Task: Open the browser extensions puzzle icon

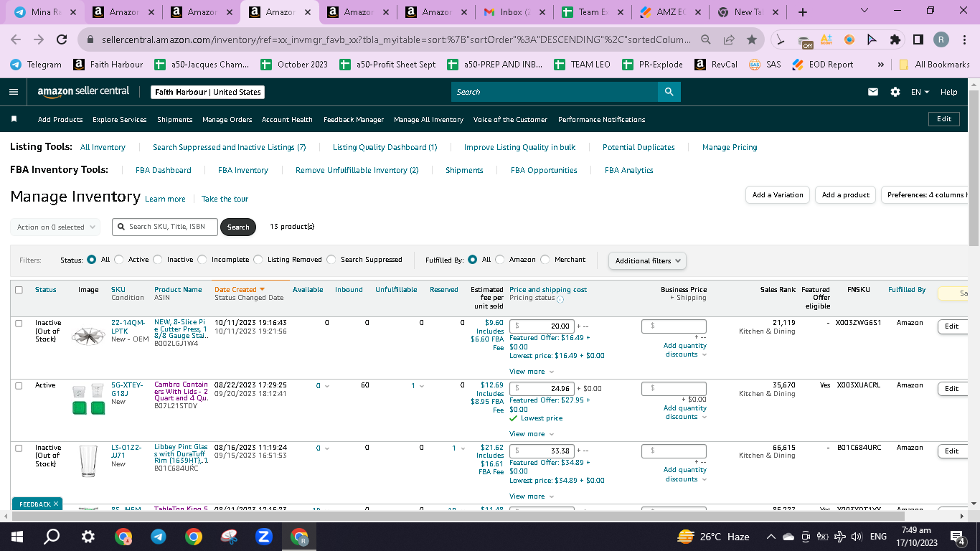Action: pyautogui.click(x=895, y=39)
